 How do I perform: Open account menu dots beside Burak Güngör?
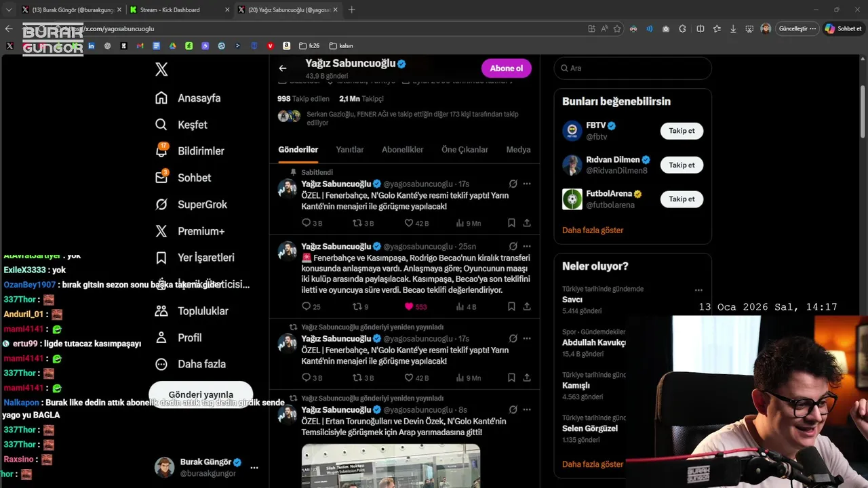click(x=254, y=468)
